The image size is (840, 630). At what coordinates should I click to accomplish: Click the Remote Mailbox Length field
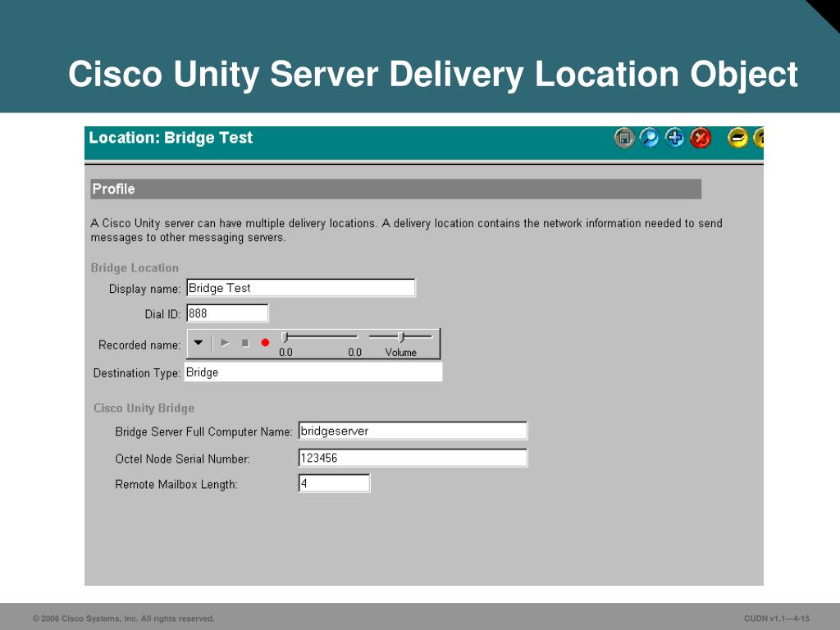tap(334, 483)
